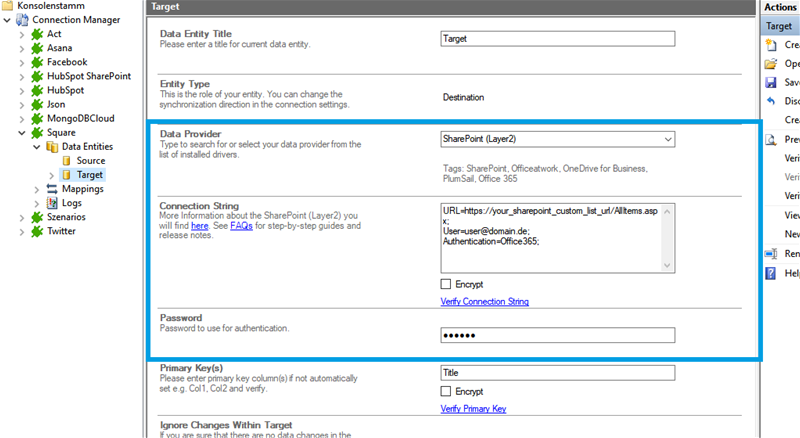800x438 pixels.
Task: Collapse the Square connection node
Action: (x=22, y=132)
